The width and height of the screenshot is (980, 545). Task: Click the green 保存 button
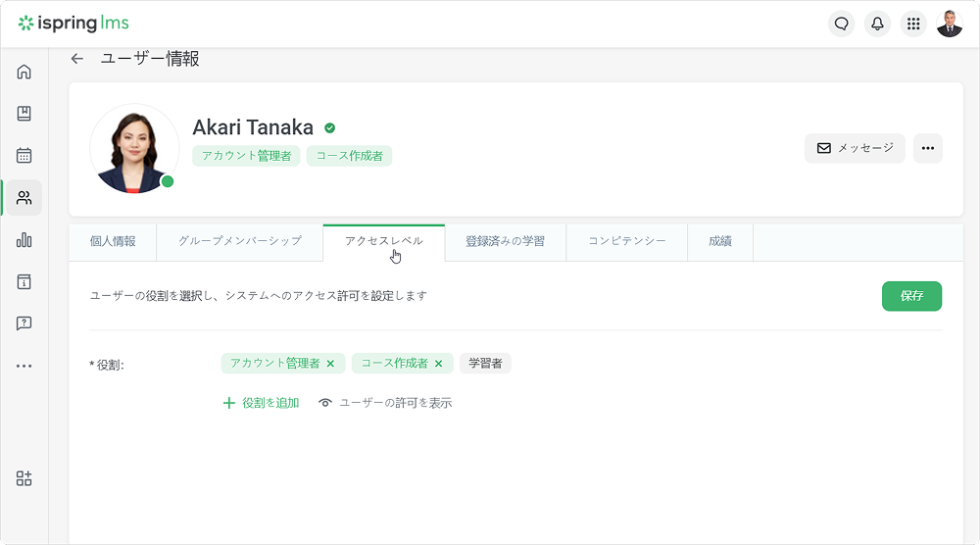pos(911,296)
